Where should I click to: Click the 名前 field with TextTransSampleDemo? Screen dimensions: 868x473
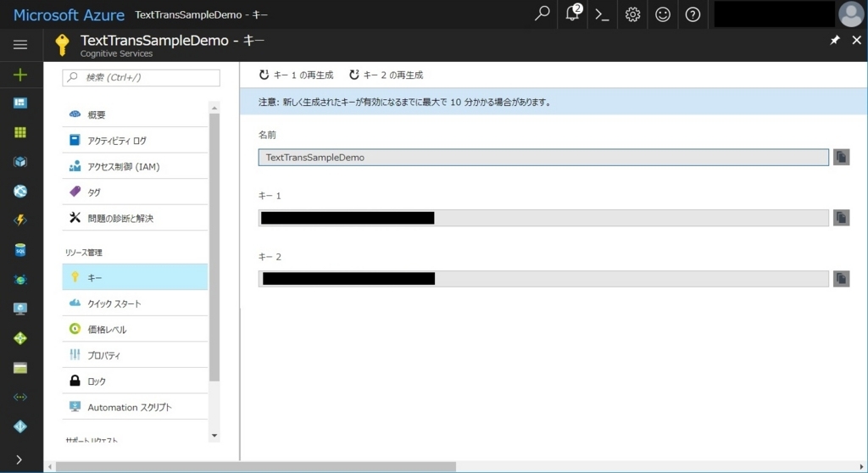coord(543,158)
